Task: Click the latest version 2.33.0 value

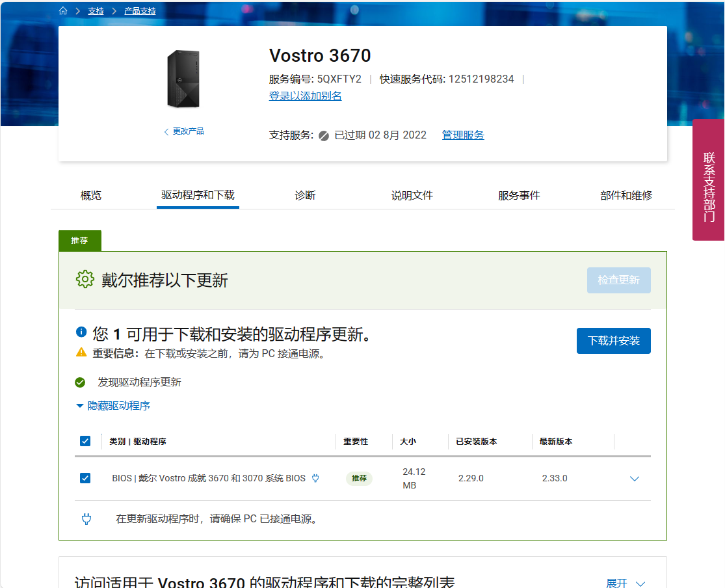Action: click(x=555, y=478)
